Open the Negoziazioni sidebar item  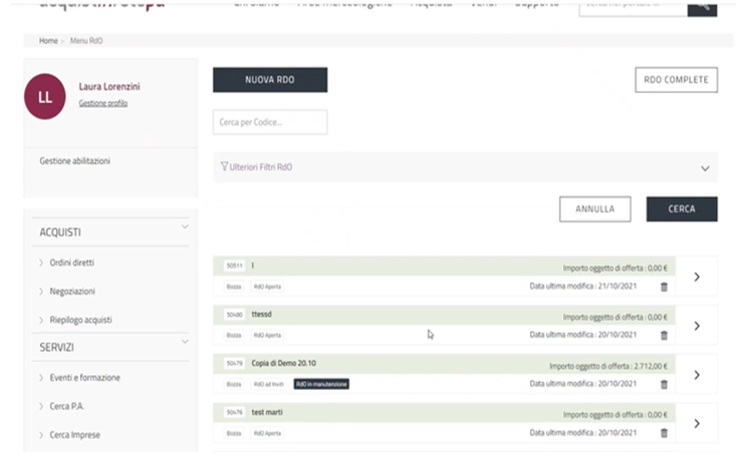pyautogui.click(x=73, y=291)
